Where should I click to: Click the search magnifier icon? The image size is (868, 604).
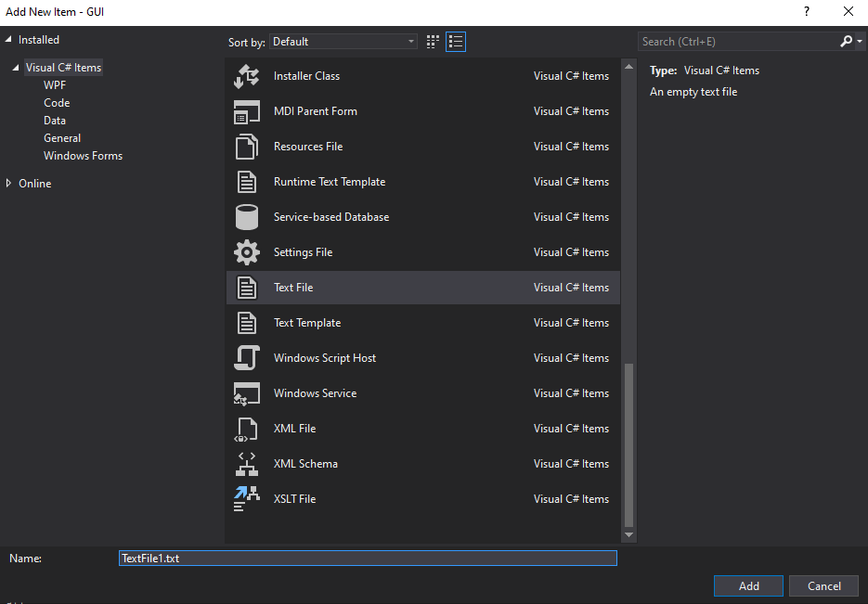[x=846, y=42]
